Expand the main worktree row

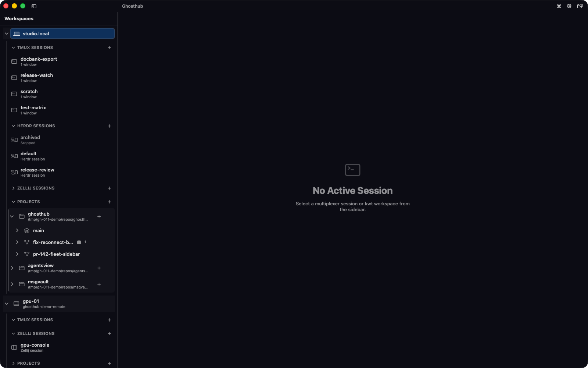pos(17,230)
